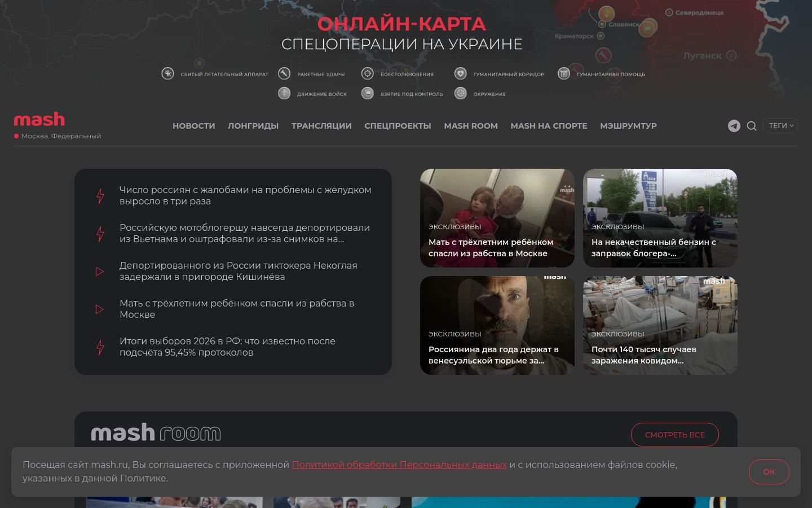Image resolution: width=812 pixels, height=508 pixels.
Task: Click the СМОТРЕТЬ ВСЕ button
Action: (675, 435)
